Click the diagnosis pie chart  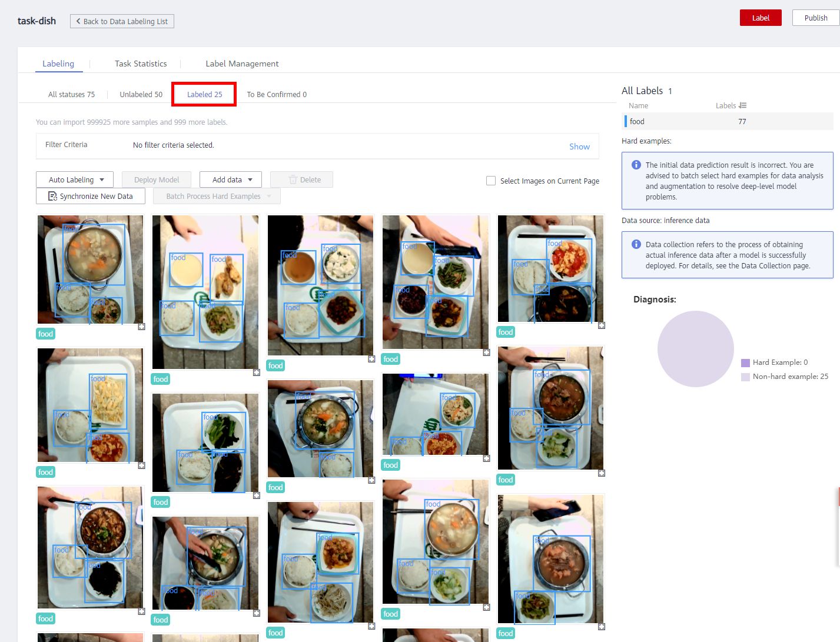[x=695, y=349]
